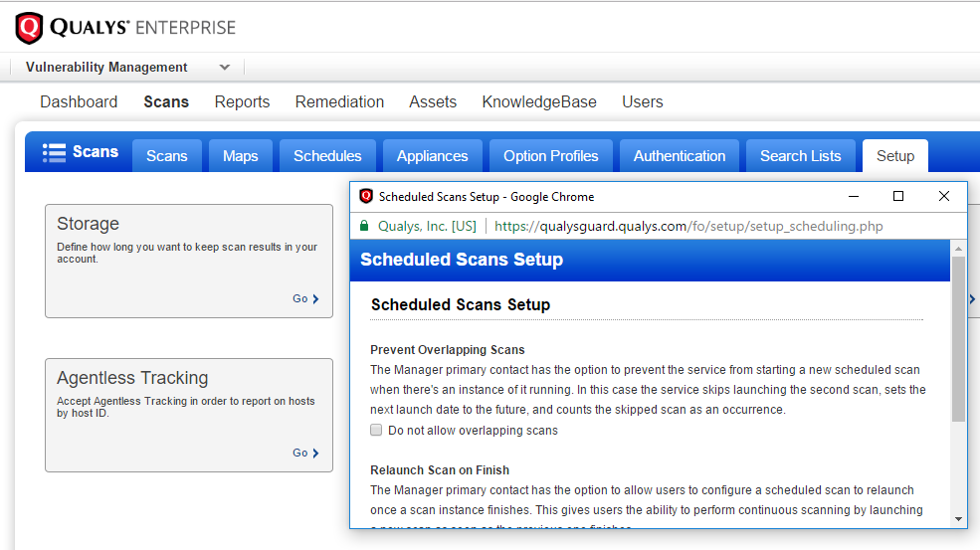Click the green padlock security icon
The height and width of the screenshot is (550, 980).
pyautogui.click(x=364, y=226)
